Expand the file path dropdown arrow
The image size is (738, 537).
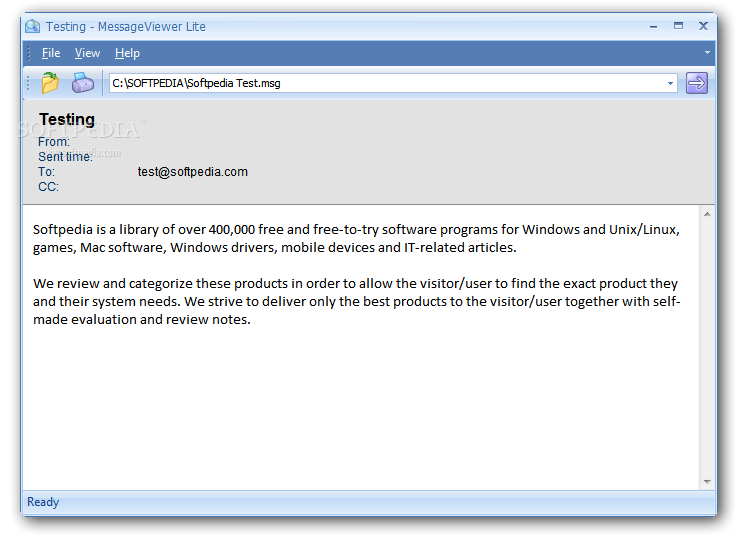[670, 83]
